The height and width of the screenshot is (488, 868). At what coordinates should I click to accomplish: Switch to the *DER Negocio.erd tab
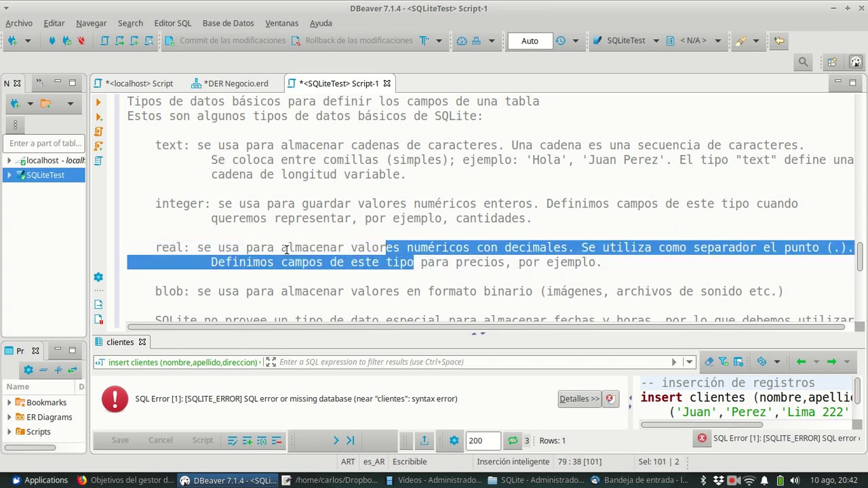(231, 83)
